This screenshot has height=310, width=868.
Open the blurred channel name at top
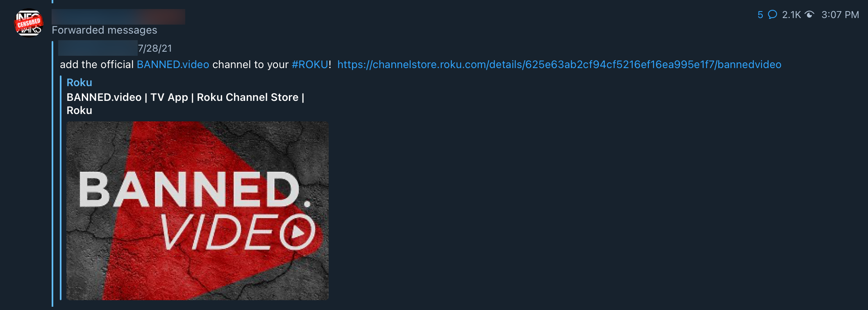118,17
